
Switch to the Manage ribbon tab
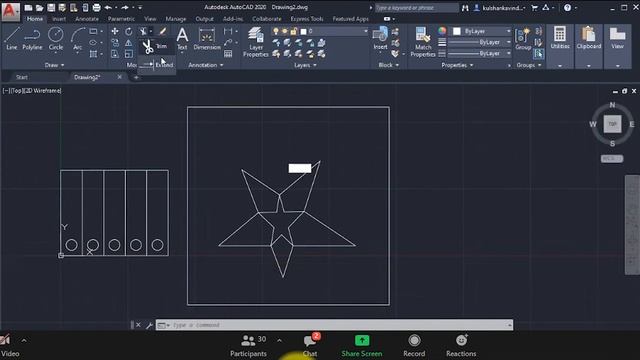coord(176,19)
